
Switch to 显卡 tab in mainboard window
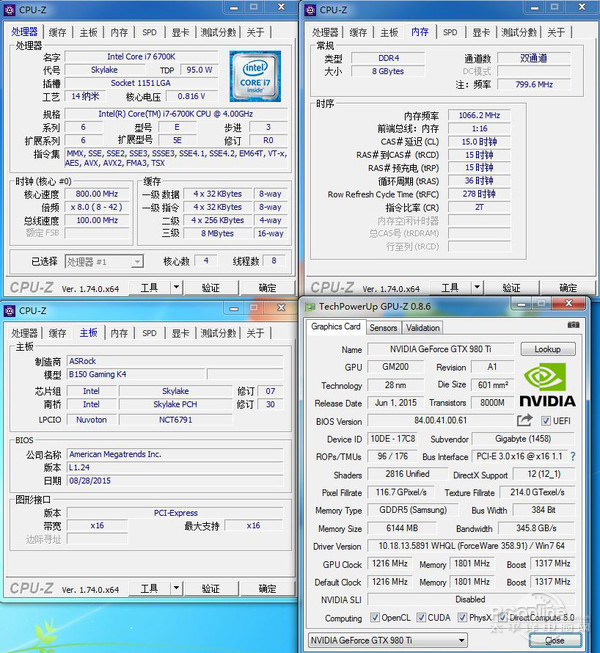click(x=180, y=333)
